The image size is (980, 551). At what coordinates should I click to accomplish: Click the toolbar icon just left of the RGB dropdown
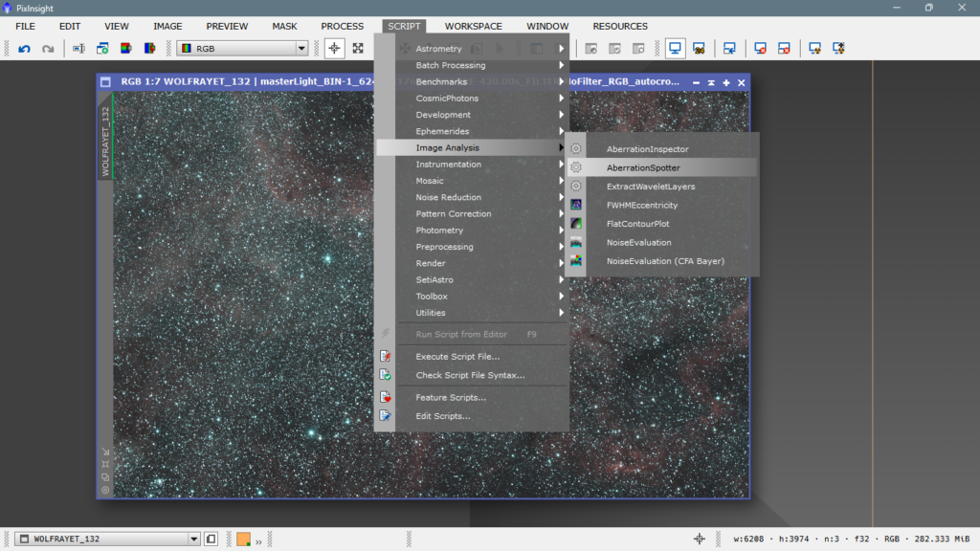point(150,49)
